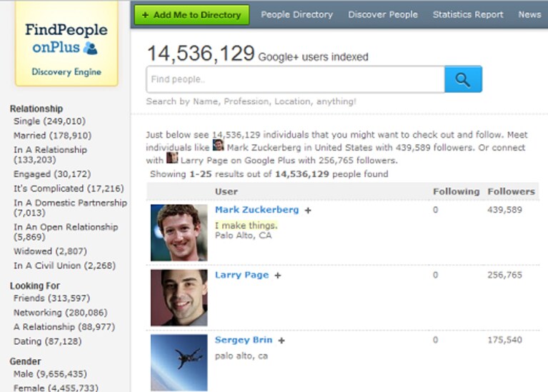Click small Larry Page avatar in intro text
The height and width of the screenshot is (392, 548).
172,158
